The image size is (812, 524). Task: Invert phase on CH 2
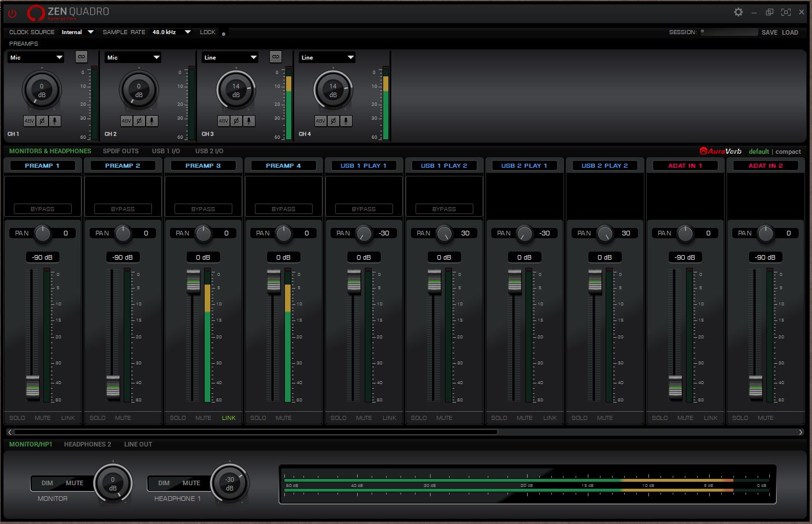[139, 121]
